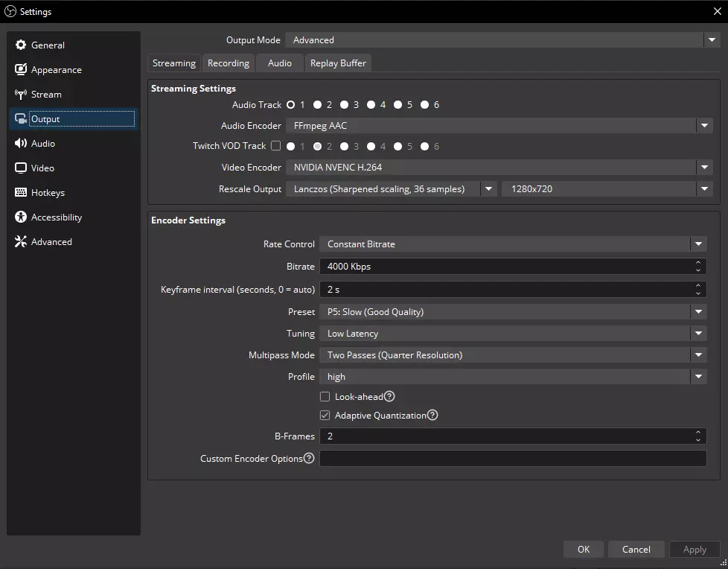Click the Advanced tools icon in sidebar
The height and width of the screenshot is (569, 728).
(x=21, y=242)
